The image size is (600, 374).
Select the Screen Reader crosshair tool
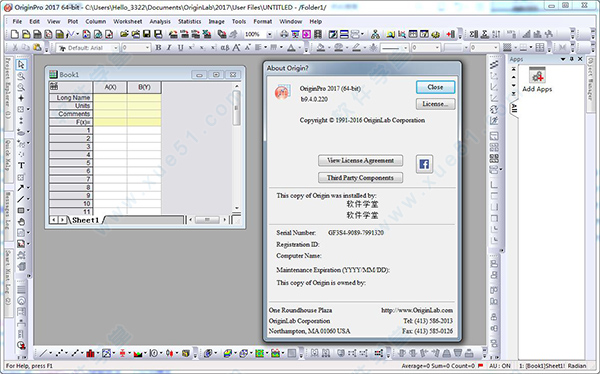pyautogui.click(x=21, y=98)
